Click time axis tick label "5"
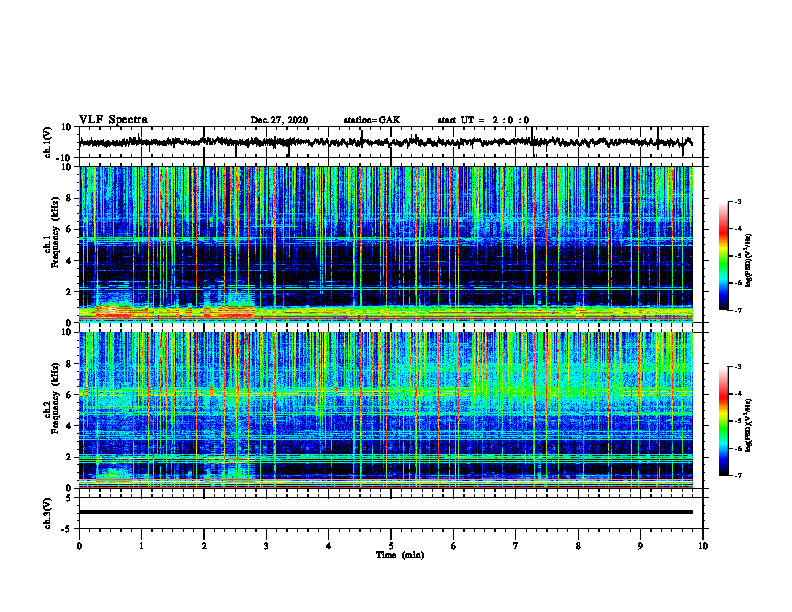 pyautogui.click(x=391, y=546)
